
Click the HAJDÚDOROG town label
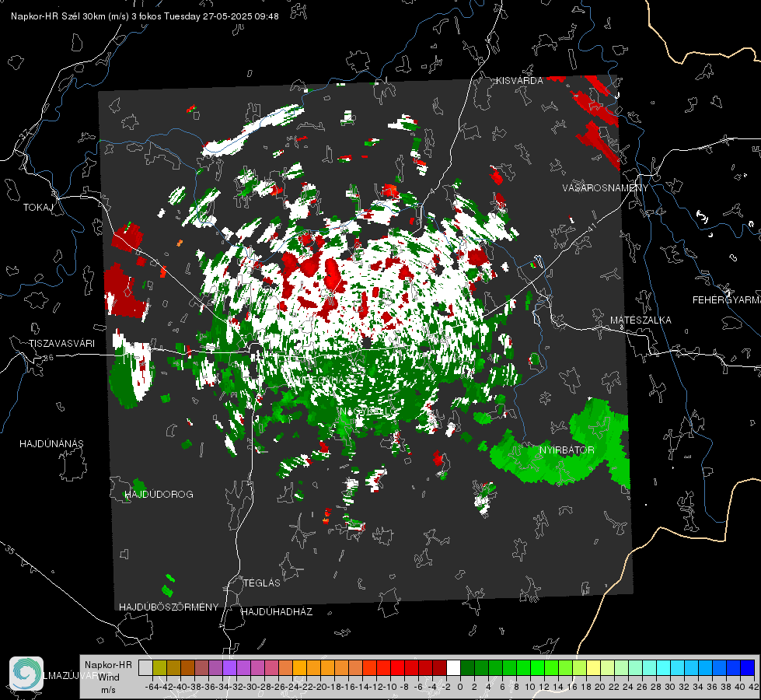159,495
